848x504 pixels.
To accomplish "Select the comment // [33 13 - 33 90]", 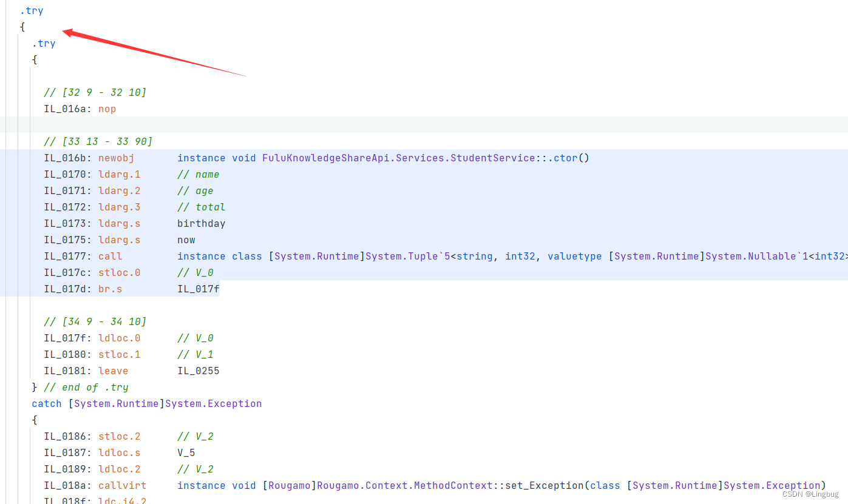I will (98, 142).
